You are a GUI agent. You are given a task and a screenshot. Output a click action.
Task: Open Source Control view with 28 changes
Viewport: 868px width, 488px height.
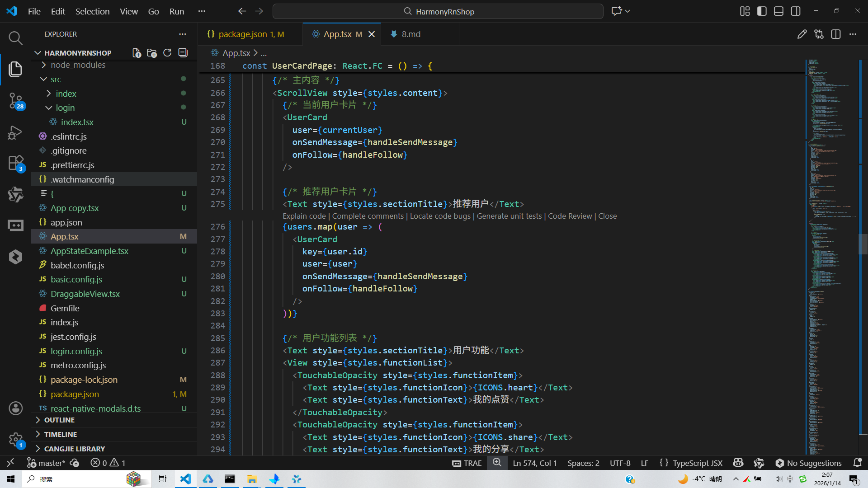[15, 100]
